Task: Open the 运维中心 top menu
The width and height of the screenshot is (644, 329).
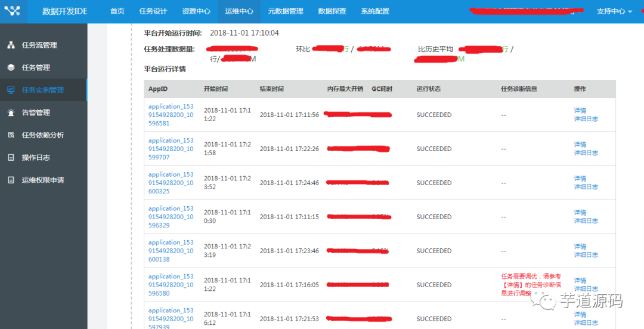Action: (x=239, y=11)
